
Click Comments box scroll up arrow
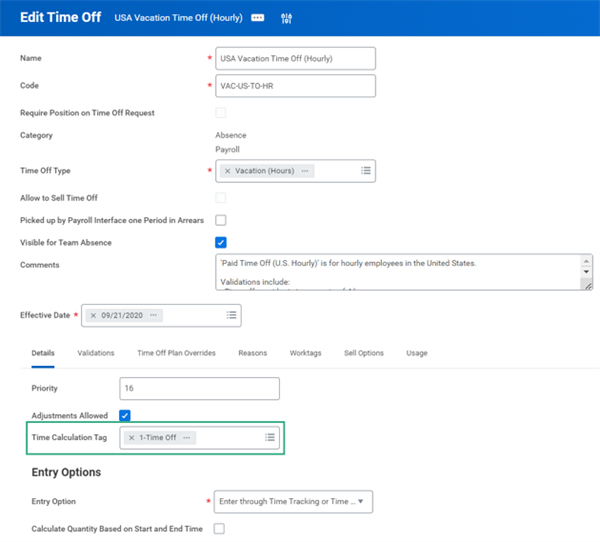586,261
